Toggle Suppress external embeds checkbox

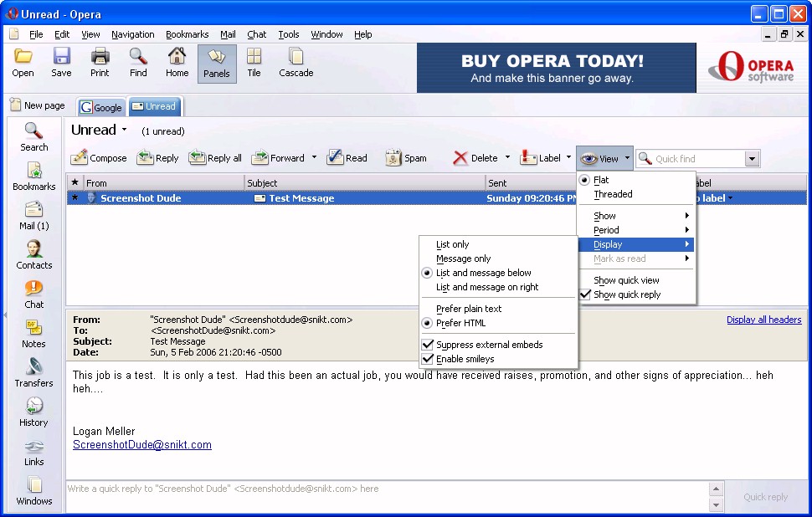coord(428,345)
